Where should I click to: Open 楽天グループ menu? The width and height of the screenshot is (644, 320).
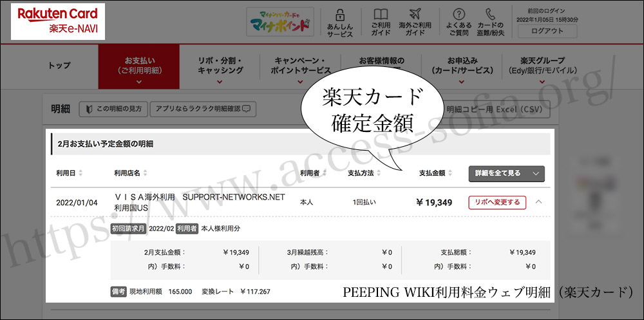(x=542, y=66)
